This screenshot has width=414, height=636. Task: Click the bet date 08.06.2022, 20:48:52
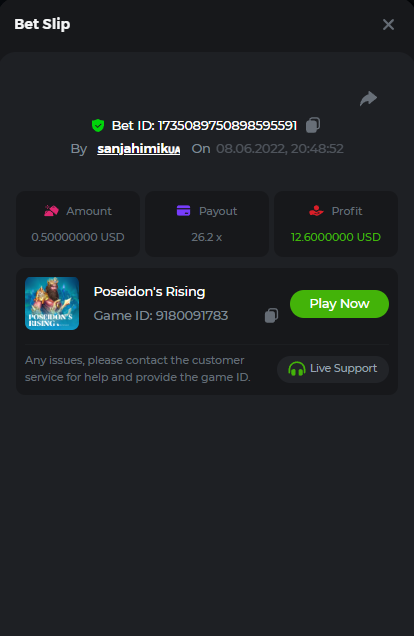click(280, 149)
